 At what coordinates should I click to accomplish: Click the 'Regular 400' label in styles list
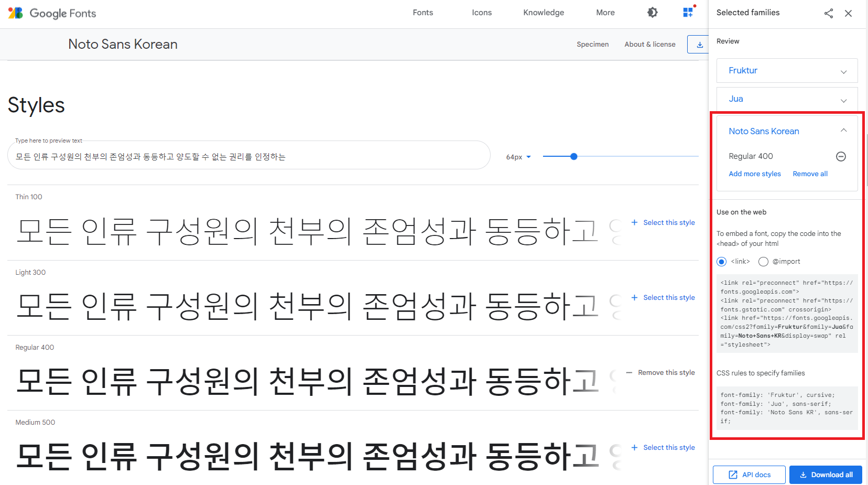pos(35,348)
